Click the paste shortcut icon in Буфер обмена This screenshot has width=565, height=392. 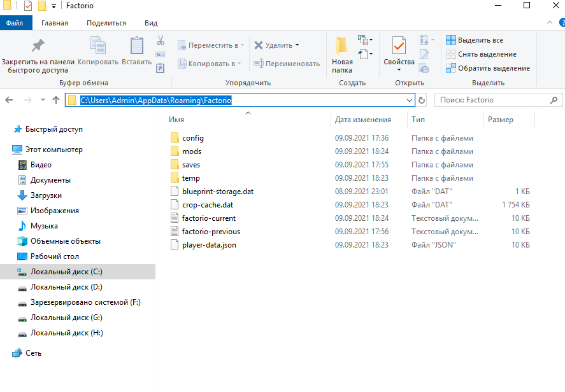161,67
